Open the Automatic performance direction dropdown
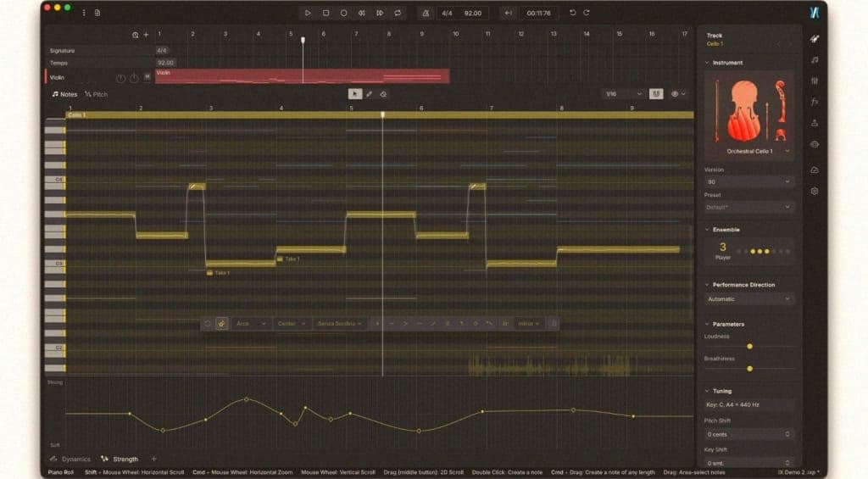Screen dimensions: 868x479 (x=748, y=299)
